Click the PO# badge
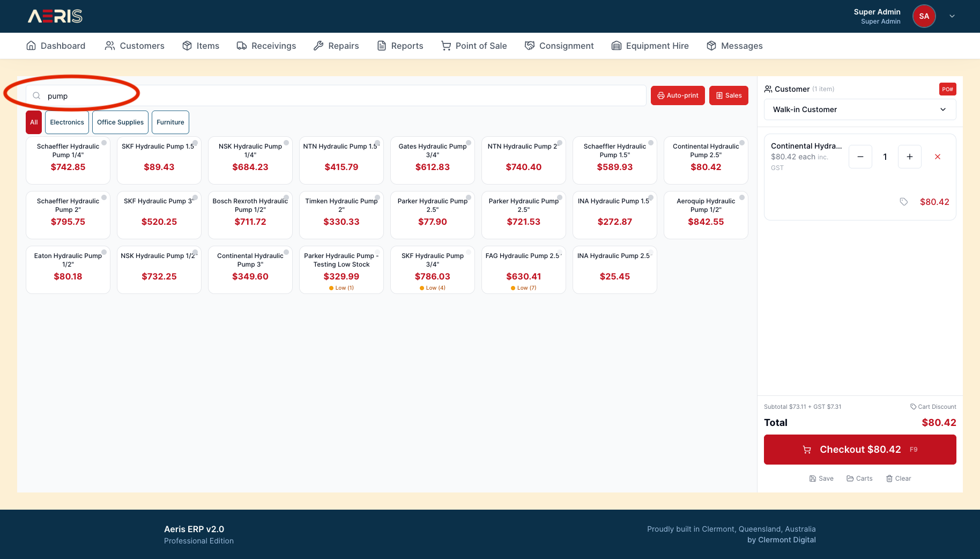 [947, 89]
